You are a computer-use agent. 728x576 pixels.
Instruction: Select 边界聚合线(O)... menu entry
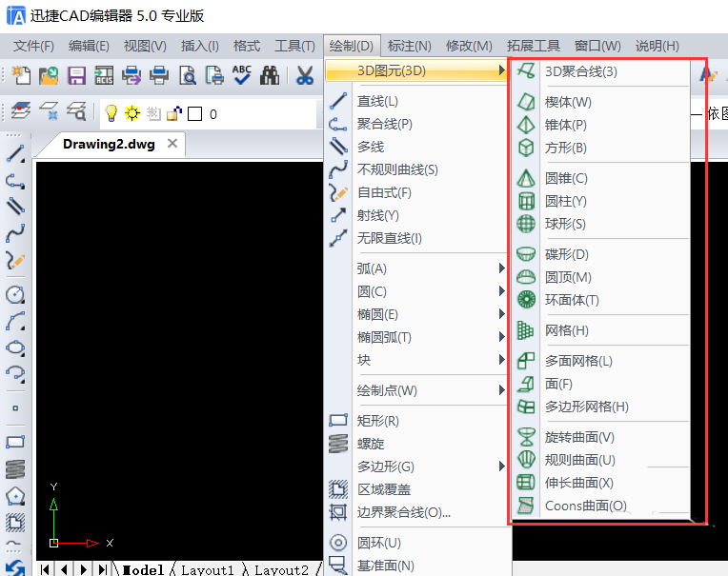tap(416, 512)
